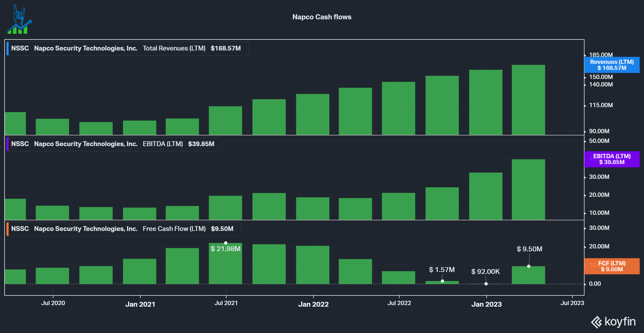Click the Jul 2022 axis label

(399, 303)
